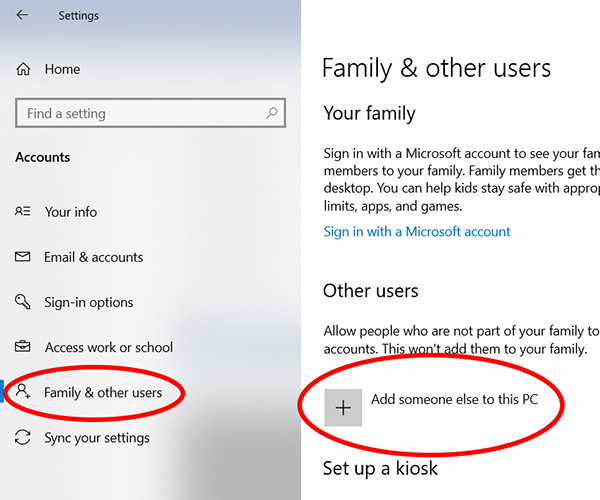The width and height of the screenshot is (600, 500).
Task: Click the magnifier icon in search box
Action: click(272, 113)
